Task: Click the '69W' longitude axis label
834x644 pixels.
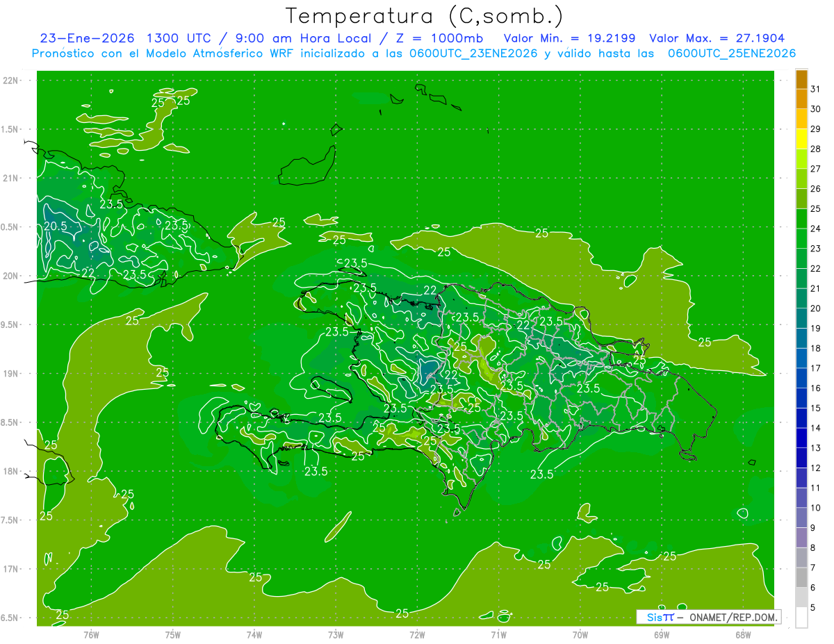Action: 662,634
